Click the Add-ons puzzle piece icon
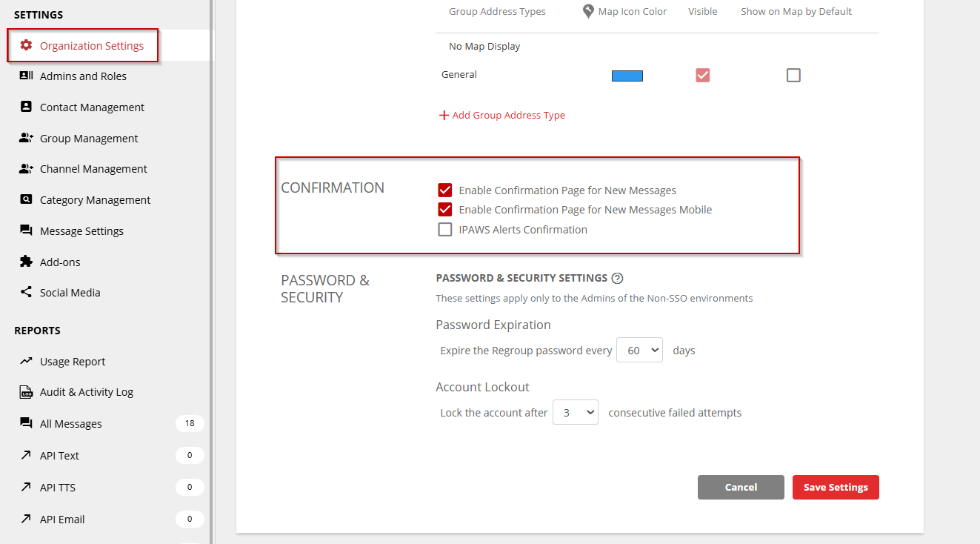This screenshot has width=980, height=544. [26, 262]
